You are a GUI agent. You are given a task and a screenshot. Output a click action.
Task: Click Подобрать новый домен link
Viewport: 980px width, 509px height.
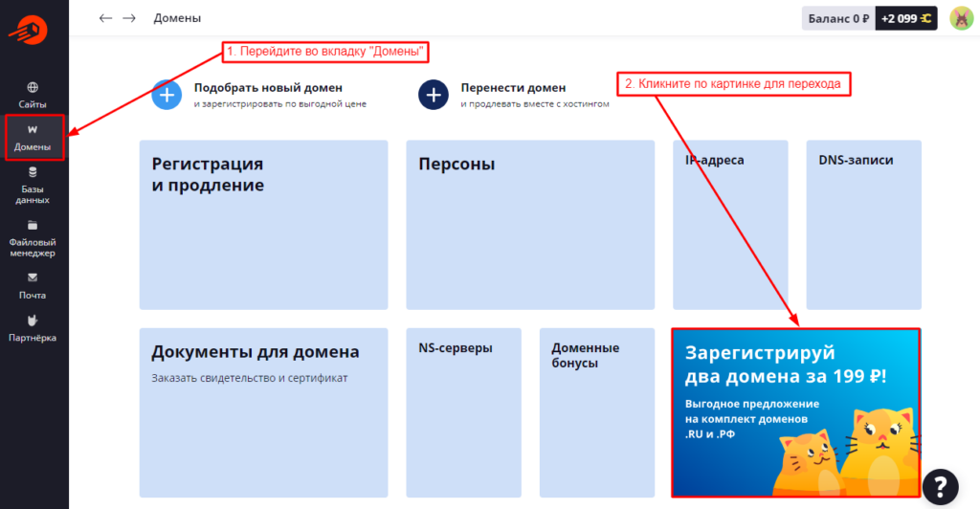click(x=268, y=88)
